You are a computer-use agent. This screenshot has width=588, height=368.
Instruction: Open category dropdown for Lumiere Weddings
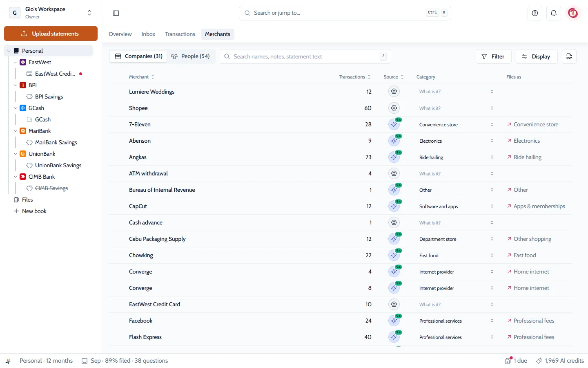pyautogui.click(x=457, y=92)
